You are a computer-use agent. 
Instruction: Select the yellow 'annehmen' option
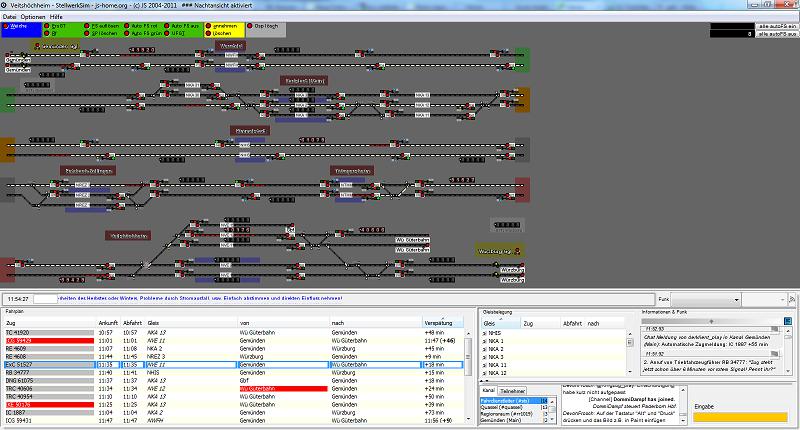221,26
